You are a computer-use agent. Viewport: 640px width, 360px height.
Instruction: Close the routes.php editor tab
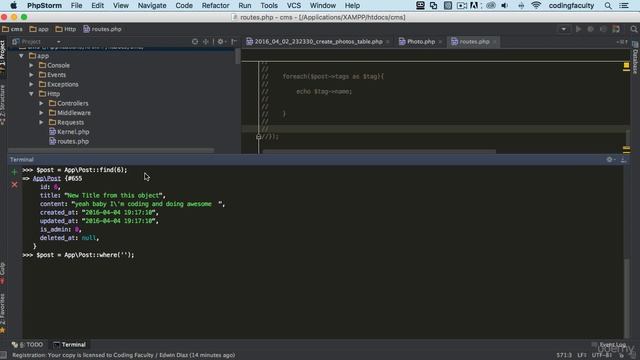[x=495, y=42]
